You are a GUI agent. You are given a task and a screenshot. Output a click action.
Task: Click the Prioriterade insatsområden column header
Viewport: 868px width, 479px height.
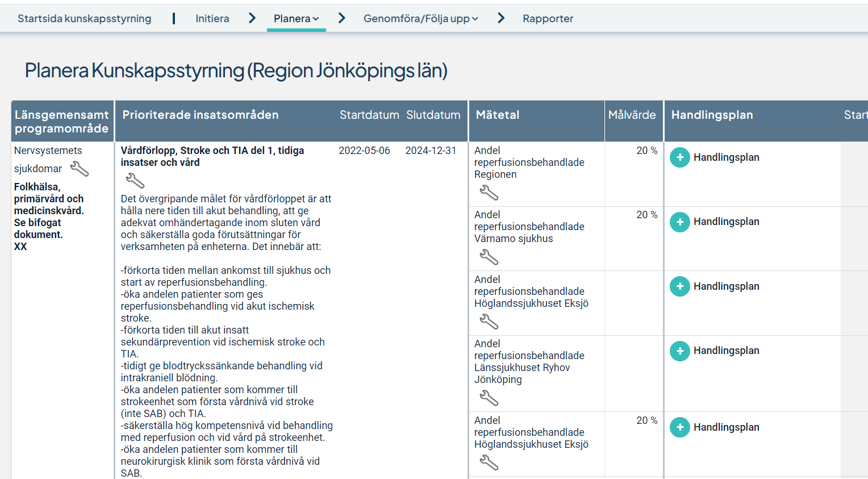(201, 115)
